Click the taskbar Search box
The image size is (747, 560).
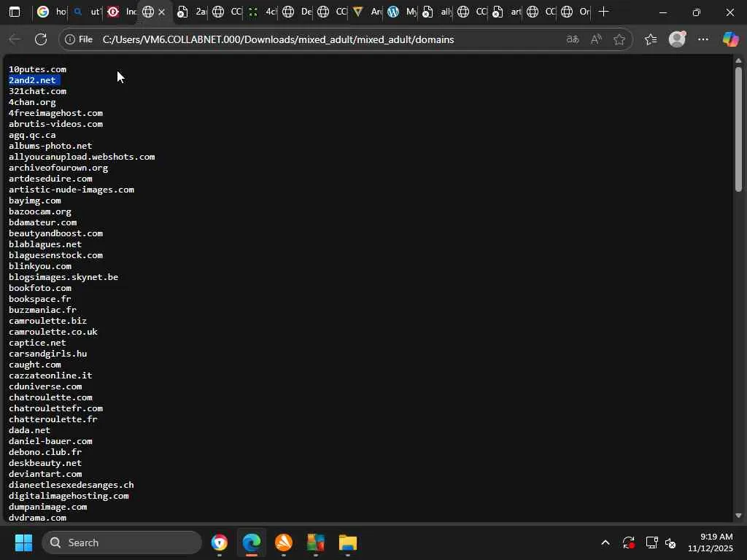[122, 542]
